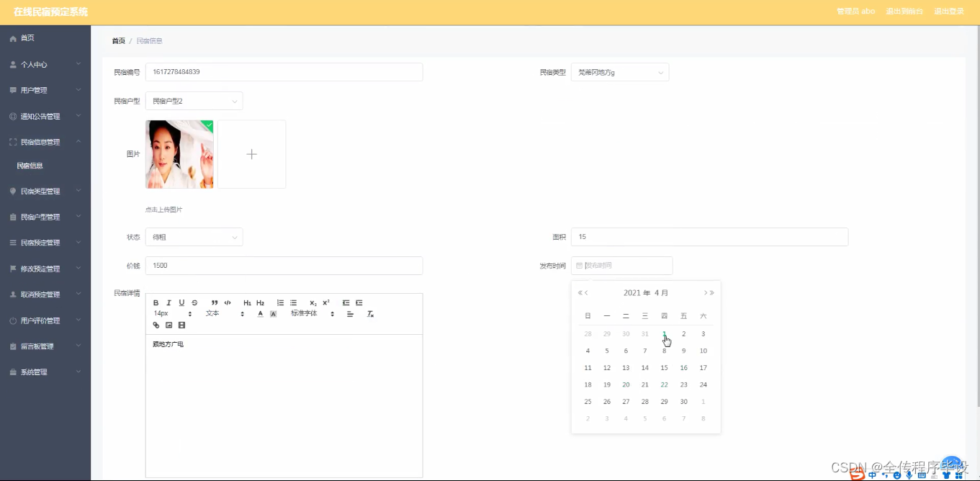The image size is (980, 481).
Task: Click the code view icon in the editor
Action: [x=228, y=302]
